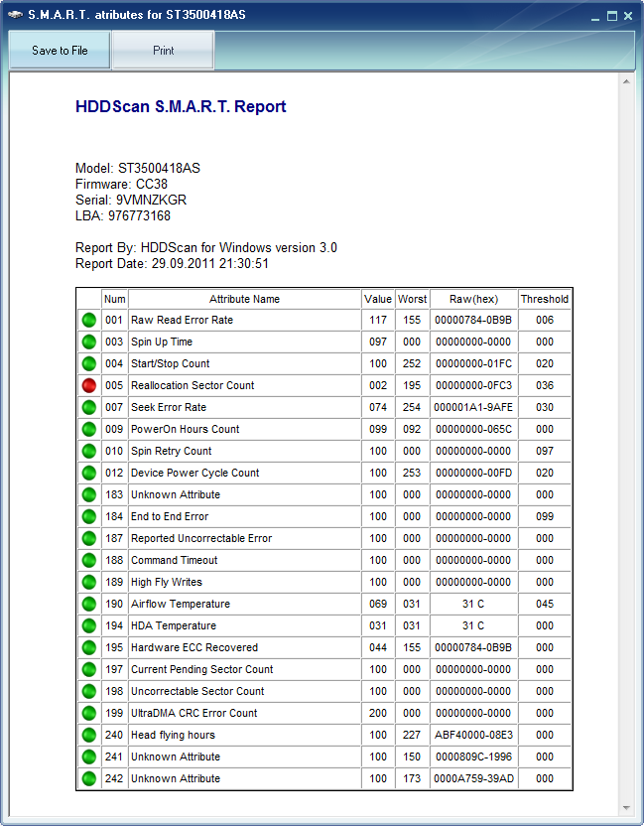Click the scrollbar up arrow
644x826 pixels.
pyautogui.click(x=626, y=81)
